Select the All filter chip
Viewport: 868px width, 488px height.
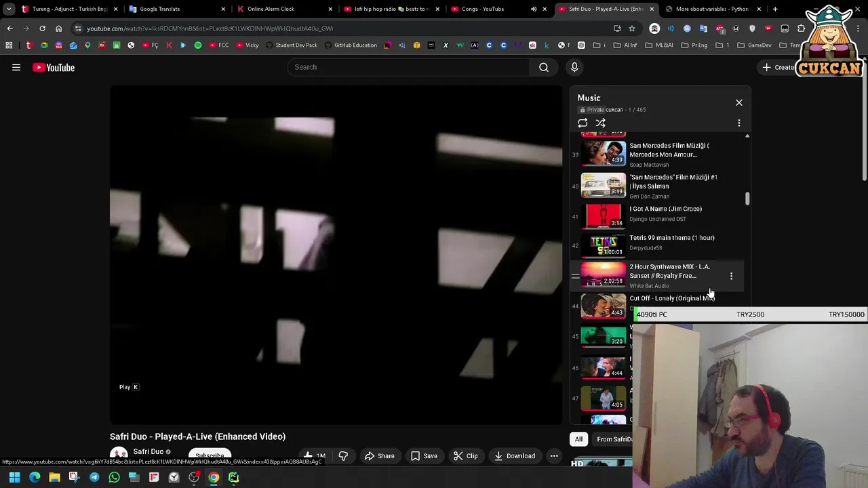point(578,439)
